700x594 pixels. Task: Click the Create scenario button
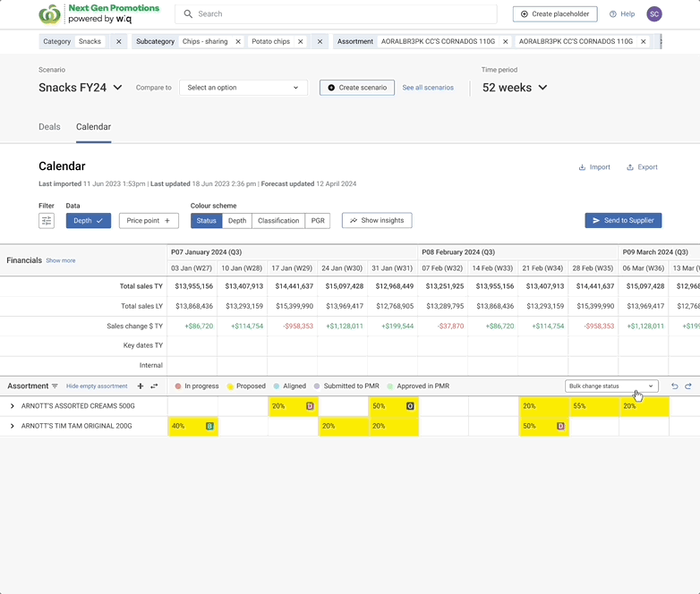pos(357,88)
